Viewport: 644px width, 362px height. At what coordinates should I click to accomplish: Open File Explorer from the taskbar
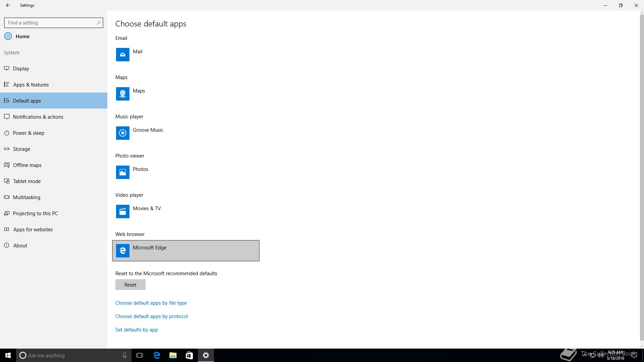[173, 355]
